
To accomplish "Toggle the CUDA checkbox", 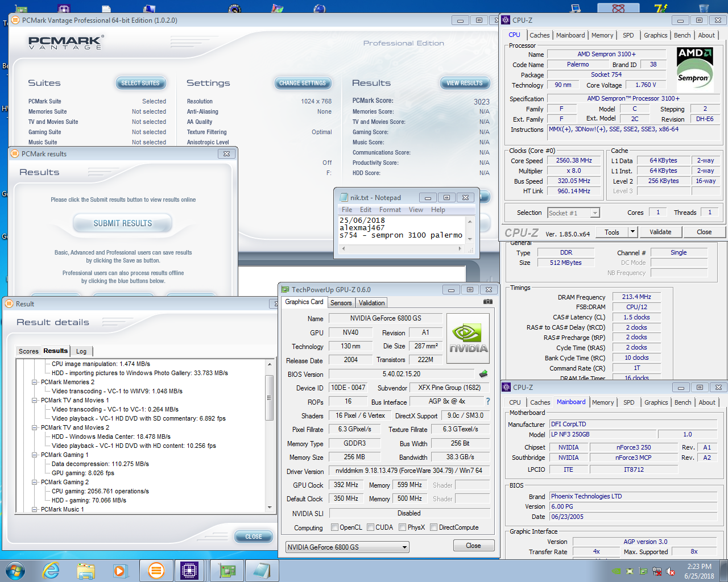I will coord(370,527).
